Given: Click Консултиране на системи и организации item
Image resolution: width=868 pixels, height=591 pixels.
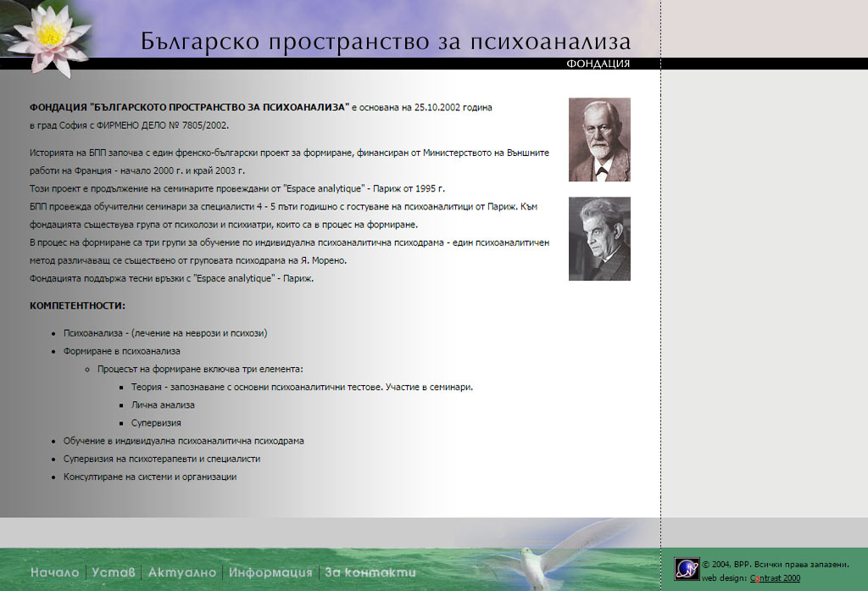Looking at the screenshot, I should click(149, 477).
